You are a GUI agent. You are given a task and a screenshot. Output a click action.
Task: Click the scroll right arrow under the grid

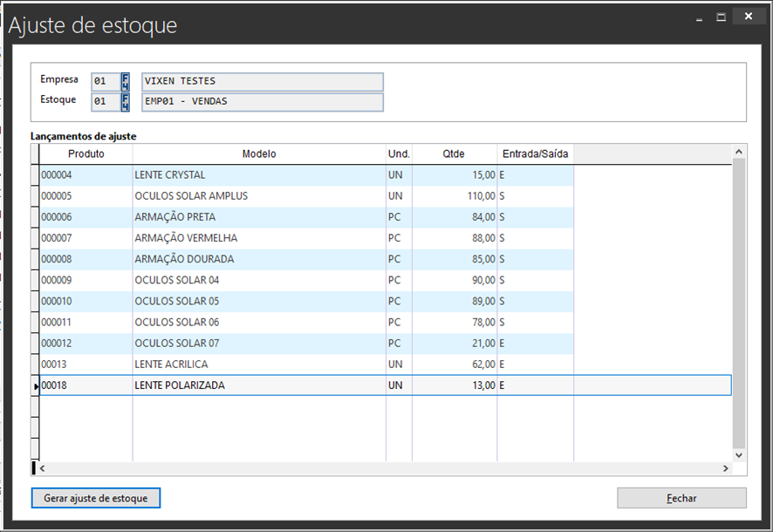coord(725,468)
